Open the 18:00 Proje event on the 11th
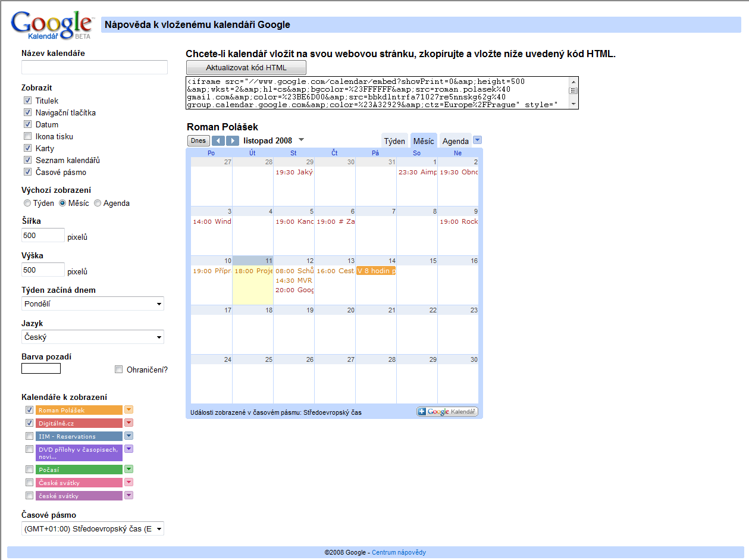 point(253,271)
